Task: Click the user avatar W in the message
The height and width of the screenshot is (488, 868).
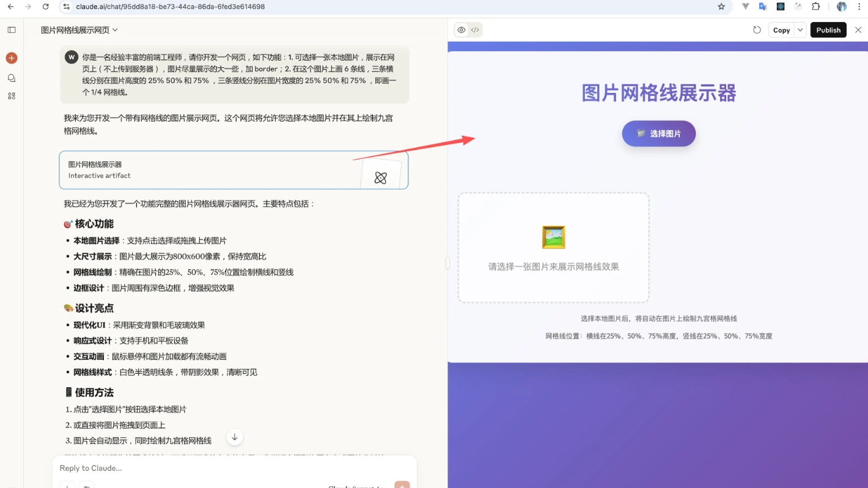Action: tap(72, 57)
